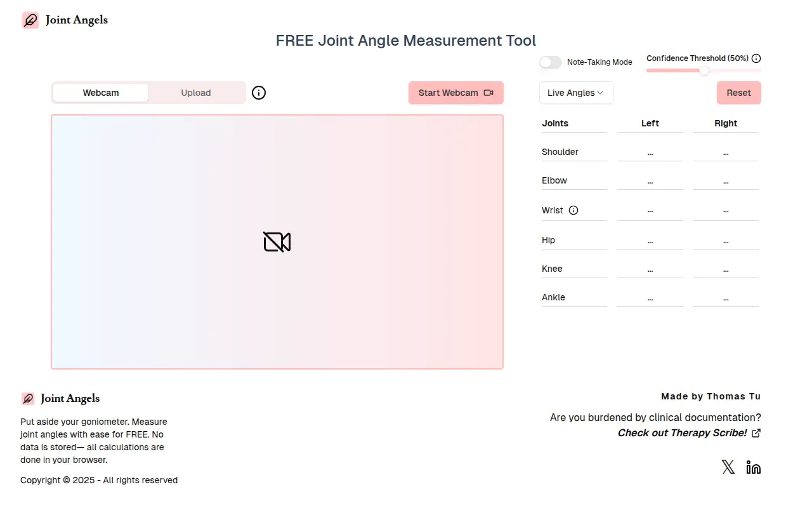Click the FREE Joint Angle Measurement Tool heading
The width and height of the screenshot is (812, 508).
(x=406, y=41)
